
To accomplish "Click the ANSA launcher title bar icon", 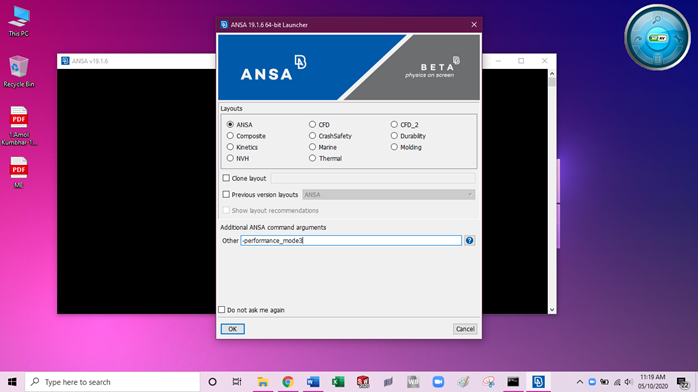I will pos(224,25).
